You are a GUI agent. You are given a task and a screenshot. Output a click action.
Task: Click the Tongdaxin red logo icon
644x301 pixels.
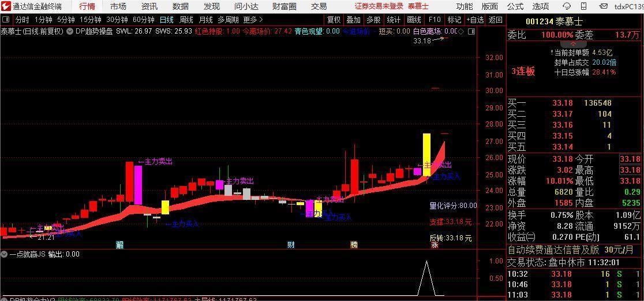6,6
